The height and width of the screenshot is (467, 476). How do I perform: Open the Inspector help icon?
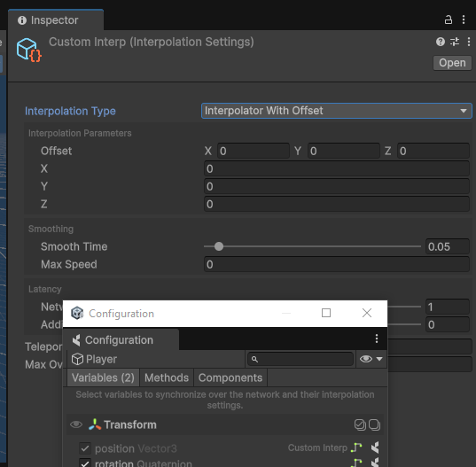click(441, 42)
